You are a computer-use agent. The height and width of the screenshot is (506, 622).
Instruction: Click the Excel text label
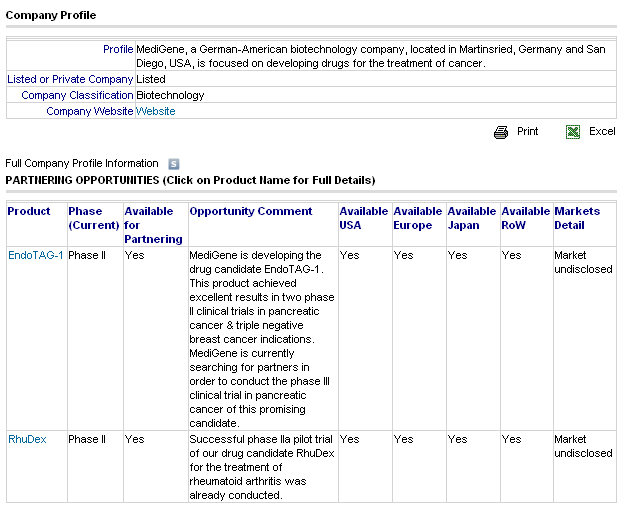[x=602, y=132]
